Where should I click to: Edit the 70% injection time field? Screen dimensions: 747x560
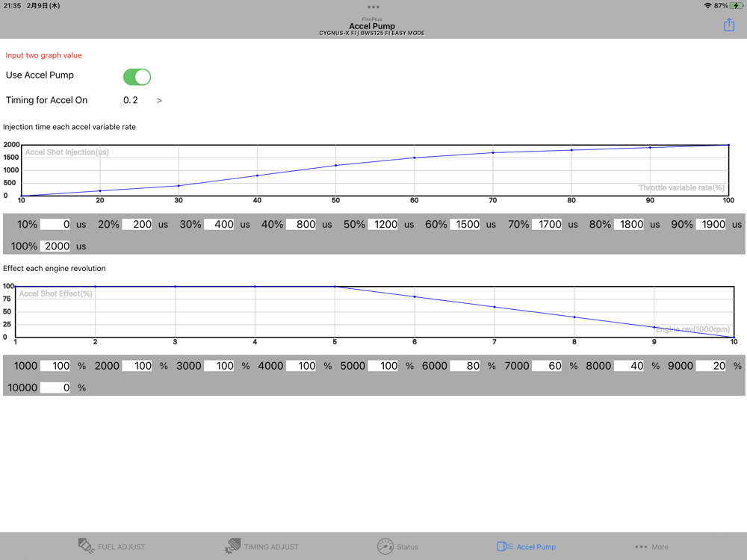(547, 224)
